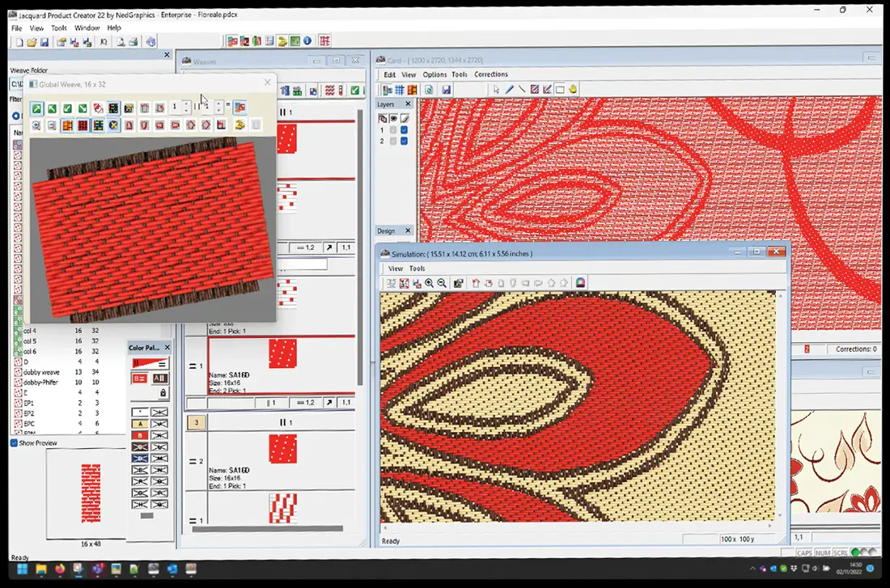Screen dimensions: 890x588
Task: Click the open folder icon in main toolbar
Action: (32, 42)
